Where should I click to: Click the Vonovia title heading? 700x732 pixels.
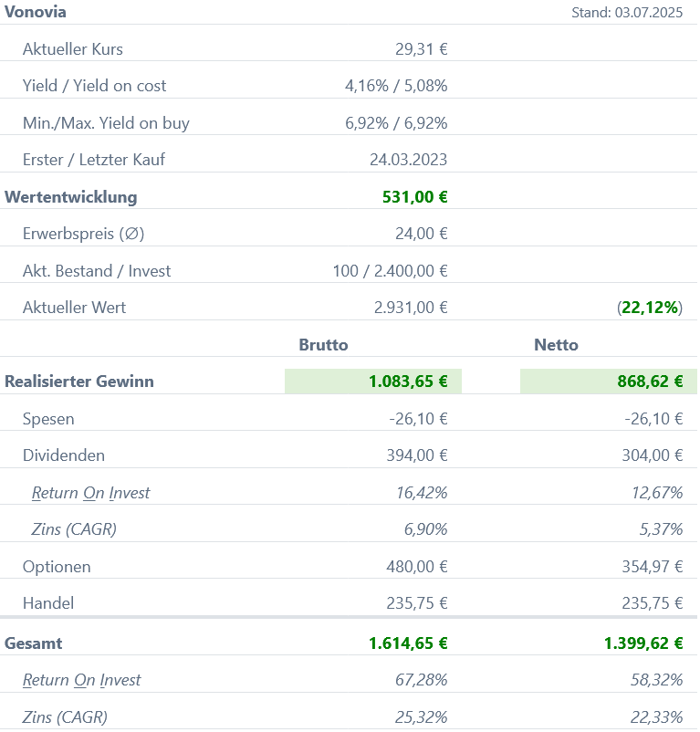tap(35, 12)
